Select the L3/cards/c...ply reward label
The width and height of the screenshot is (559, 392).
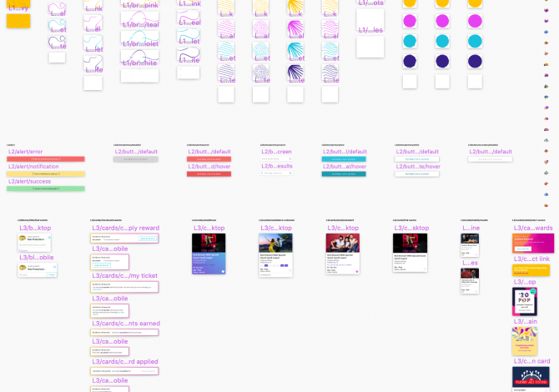pyautogui.click(x=125, y=228)
